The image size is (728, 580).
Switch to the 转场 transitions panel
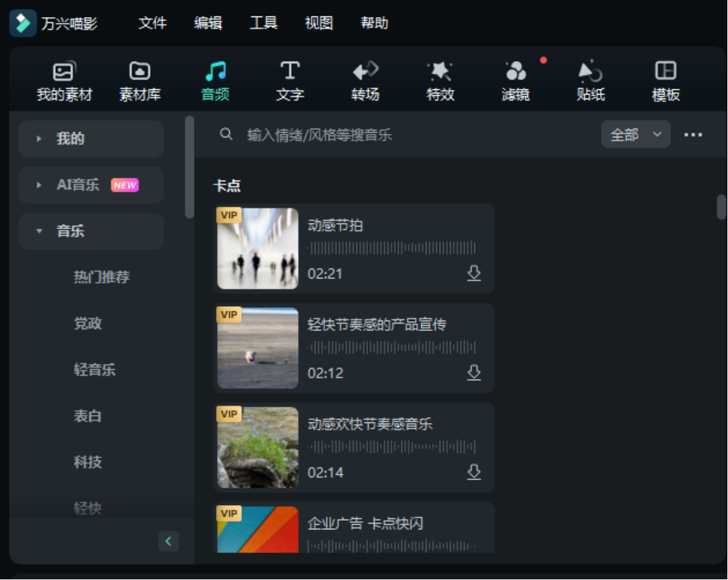[x=365, y=79]
